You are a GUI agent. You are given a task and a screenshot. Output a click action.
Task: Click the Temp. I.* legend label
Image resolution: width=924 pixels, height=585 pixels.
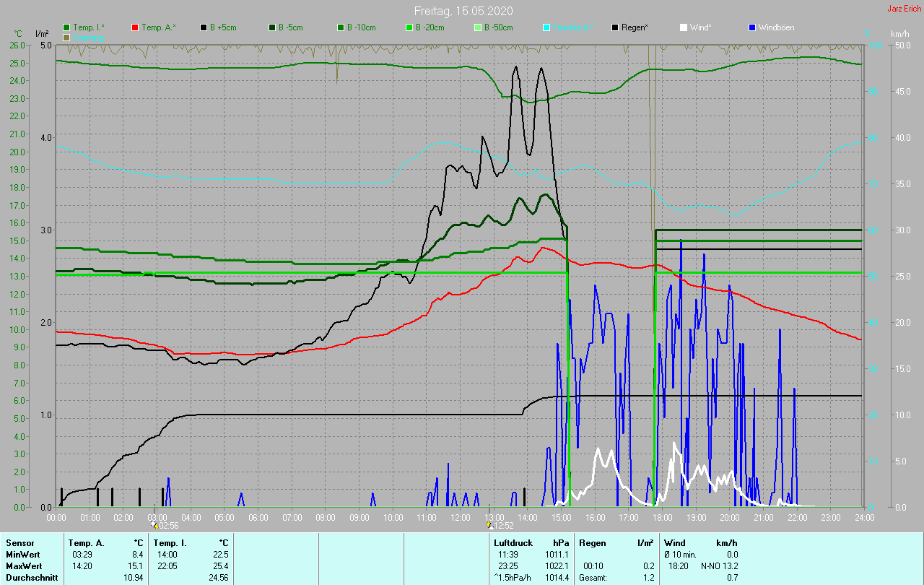(89, 27)
